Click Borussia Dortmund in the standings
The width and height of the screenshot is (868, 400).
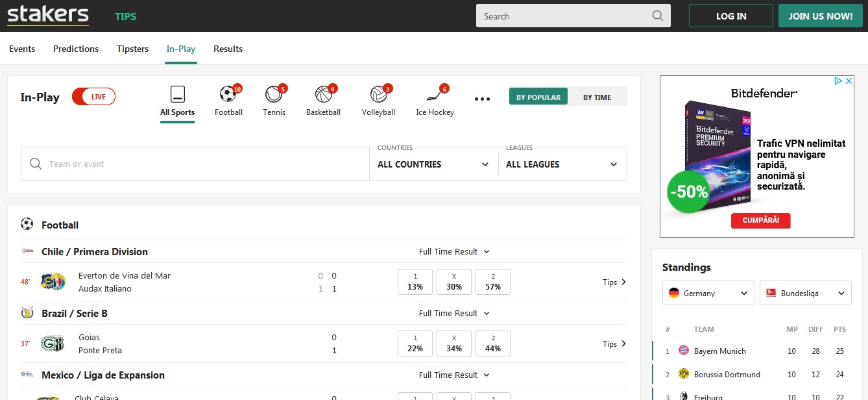tap(727, 374)
